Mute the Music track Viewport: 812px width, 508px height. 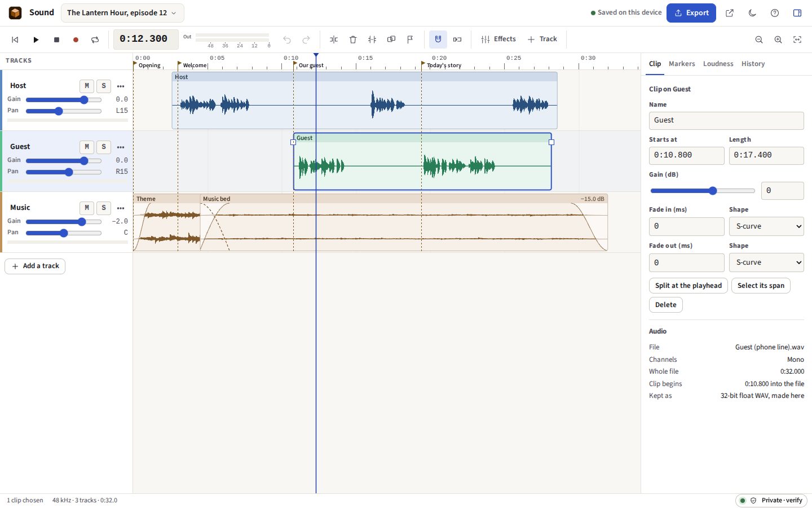[86, 208]
